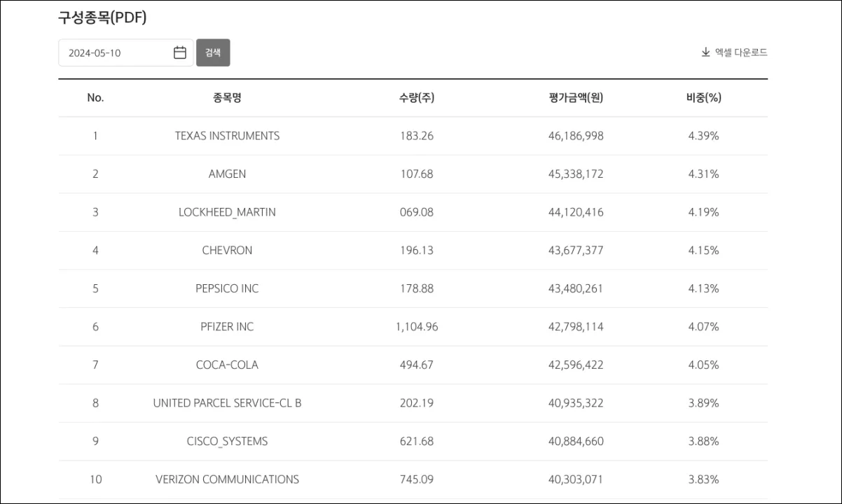
Task: Select UNITED PARCEL SERVICE-CL B row name
Action: pyautogui.click(x=227, y=403)
